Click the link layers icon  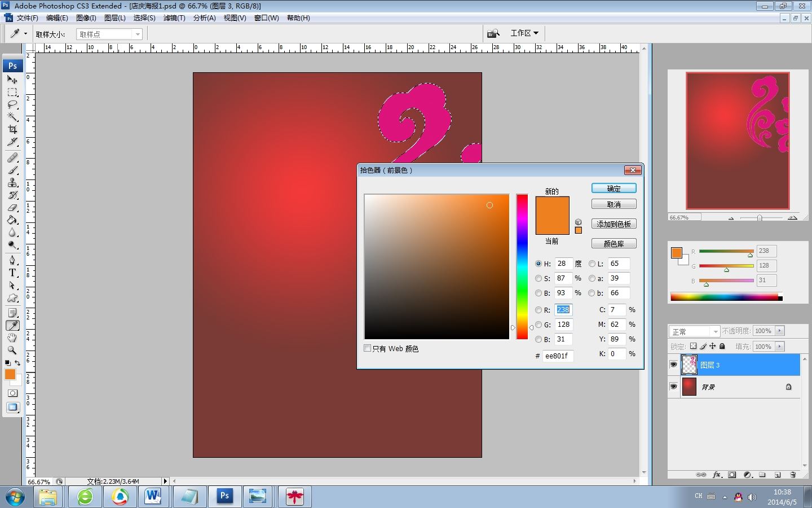click(x=701, y=475)
